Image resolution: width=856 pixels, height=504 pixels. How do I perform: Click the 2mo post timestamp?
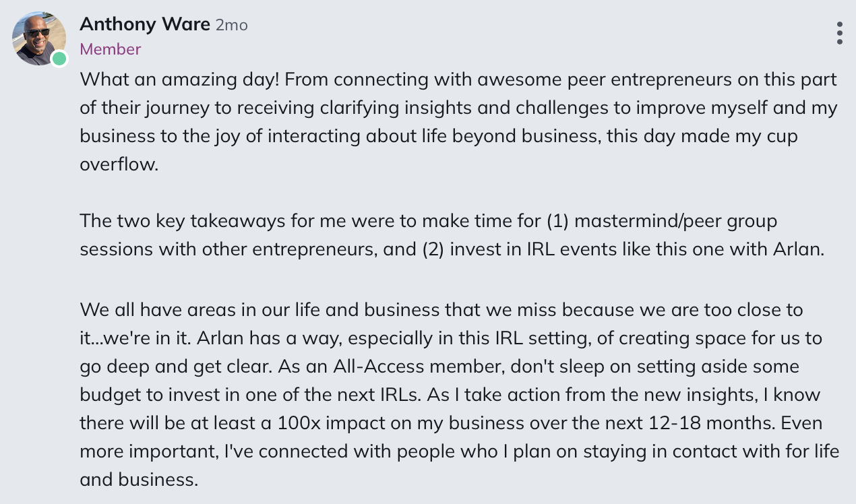click(x=232, y=26)
